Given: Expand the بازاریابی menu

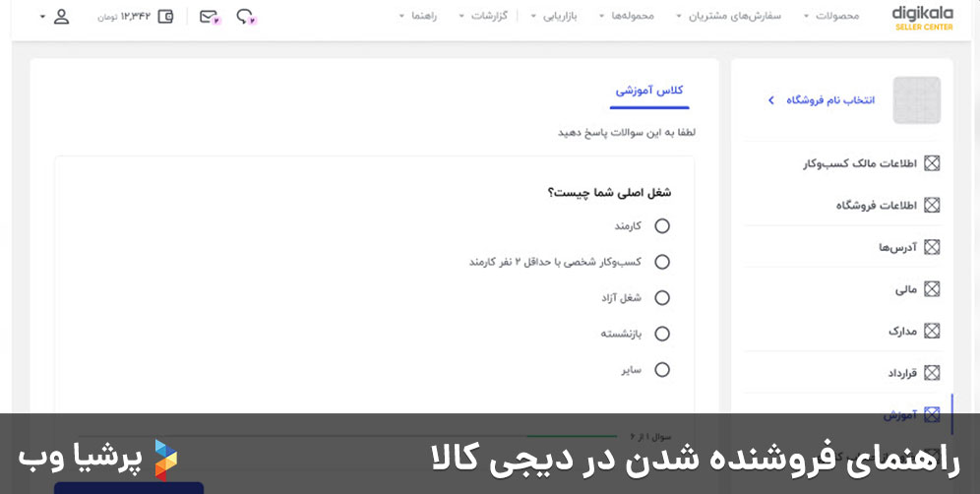Looking at the screenshot, I should tap(554, 17).
